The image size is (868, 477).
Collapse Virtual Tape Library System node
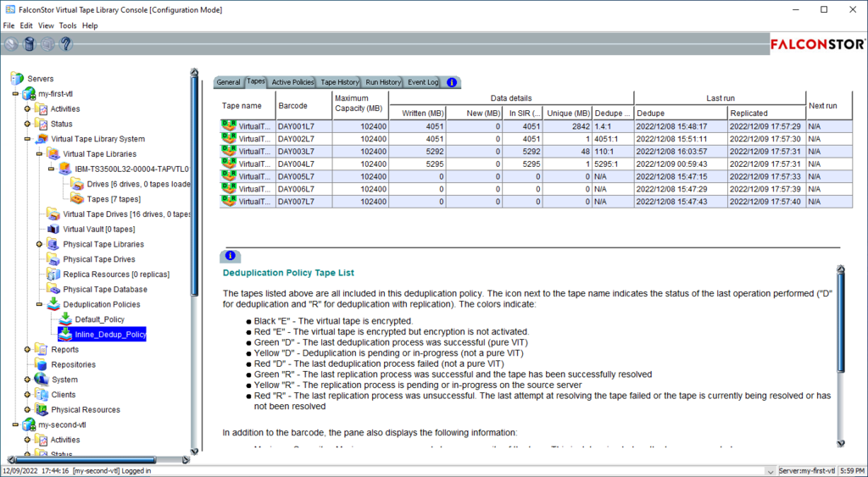(27, 139)
